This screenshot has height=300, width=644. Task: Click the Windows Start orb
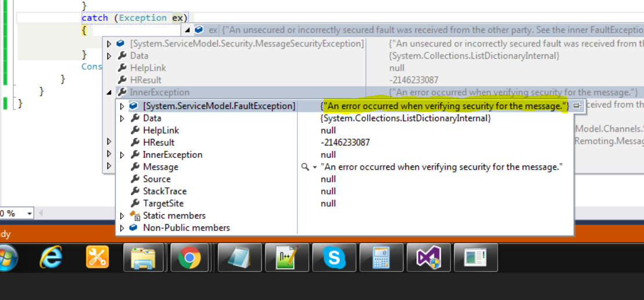[7, 257]
